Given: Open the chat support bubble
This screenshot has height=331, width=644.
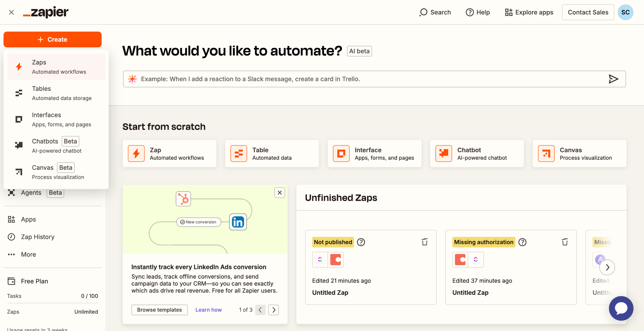Looking at the screenshot, I should coord(621,308).
